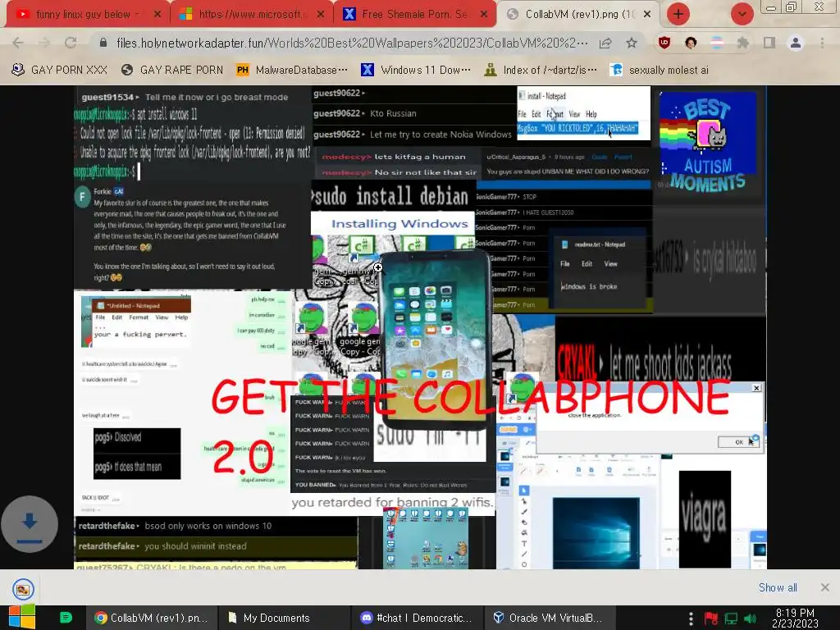Toggle the browser side panel
Image resolution: width=840 pixels, height=630 pixels.
pyautogui.click(x=769, y=43)
